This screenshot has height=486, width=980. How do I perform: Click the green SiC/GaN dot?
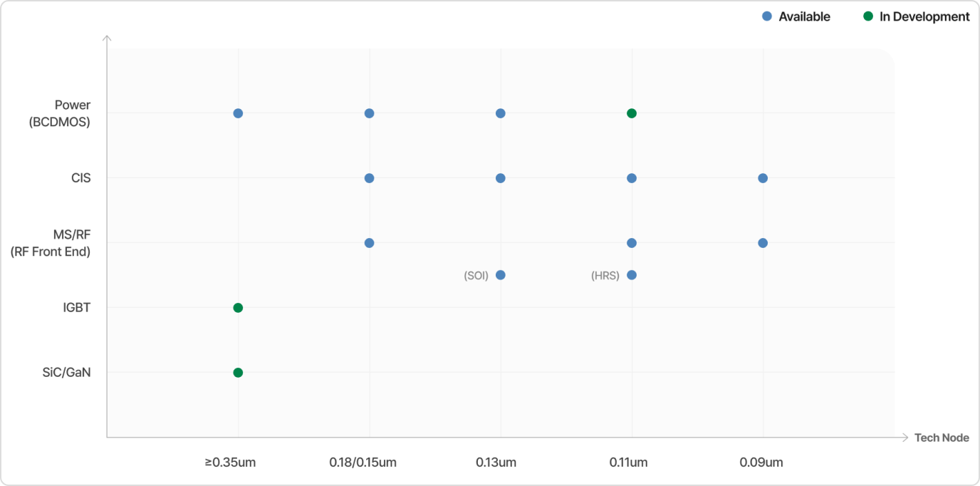pyautogui.click(x=238, y=373)
